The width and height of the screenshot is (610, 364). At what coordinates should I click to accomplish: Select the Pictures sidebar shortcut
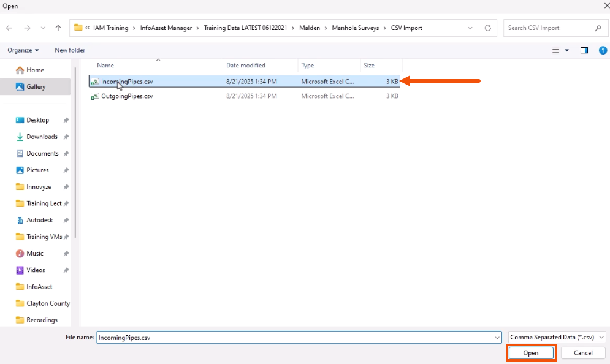coord(37,170)
